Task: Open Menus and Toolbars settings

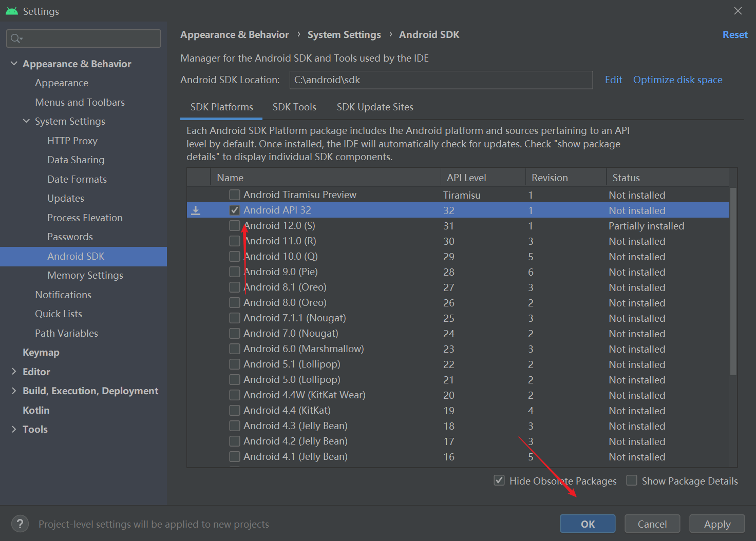Action: [80, 102]
